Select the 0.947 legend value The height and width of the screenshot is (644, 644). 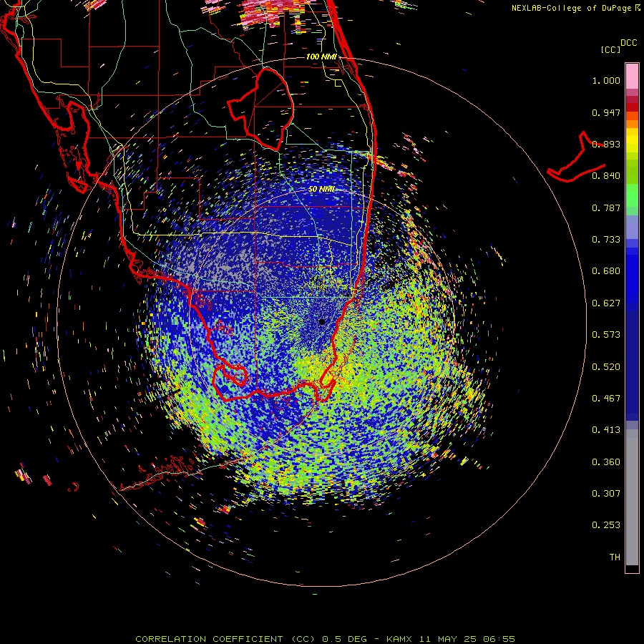pyautogui.click(x=606, y=112)
